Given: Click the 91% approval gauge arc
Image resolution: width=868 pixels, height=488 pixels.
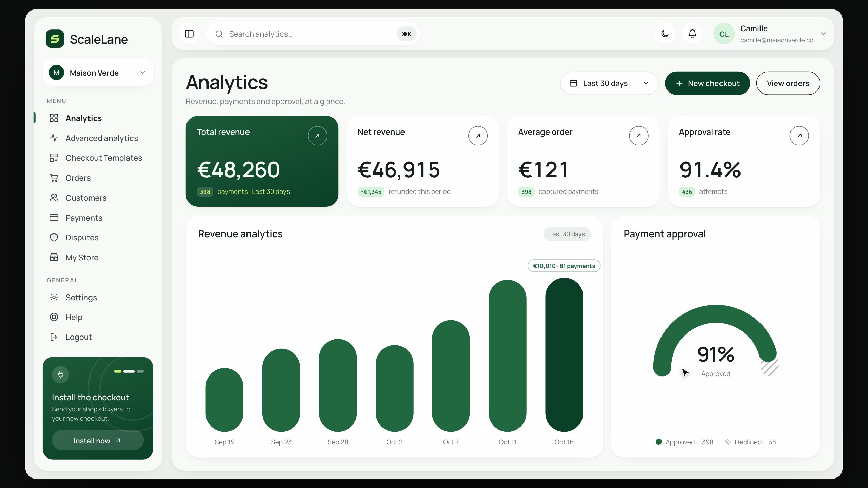Looking at the screenshot, I should pyautogui.click(x=715, y=314).
